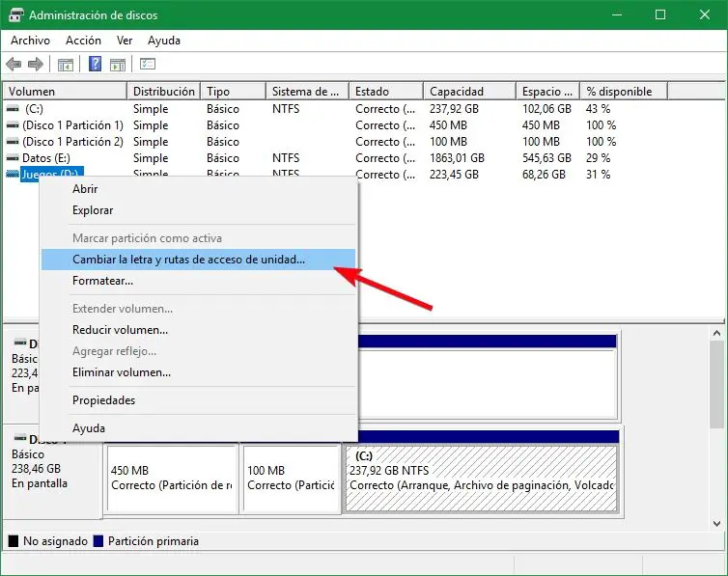Click drive icon of Disco 1 Partición 2
This screenshot has width=728, height=576.
click(x=13, y=142)
